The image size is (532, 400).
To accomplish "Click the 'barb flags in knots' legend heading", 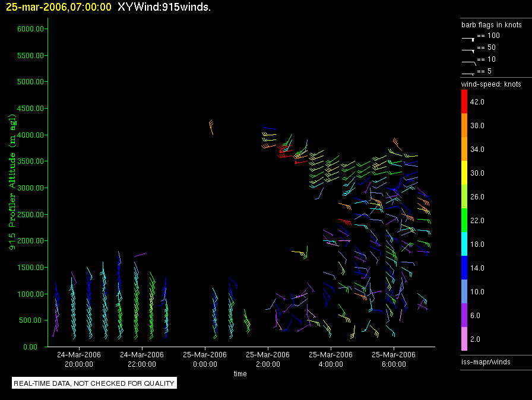I will [x=491, y=25].
